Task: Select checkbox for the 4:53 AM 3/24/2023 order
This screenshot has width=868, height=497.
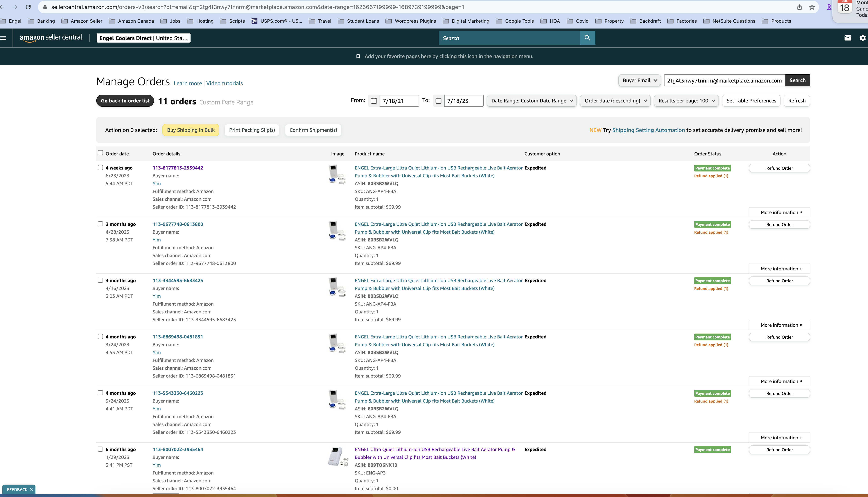Action: (x=100, y=336)
